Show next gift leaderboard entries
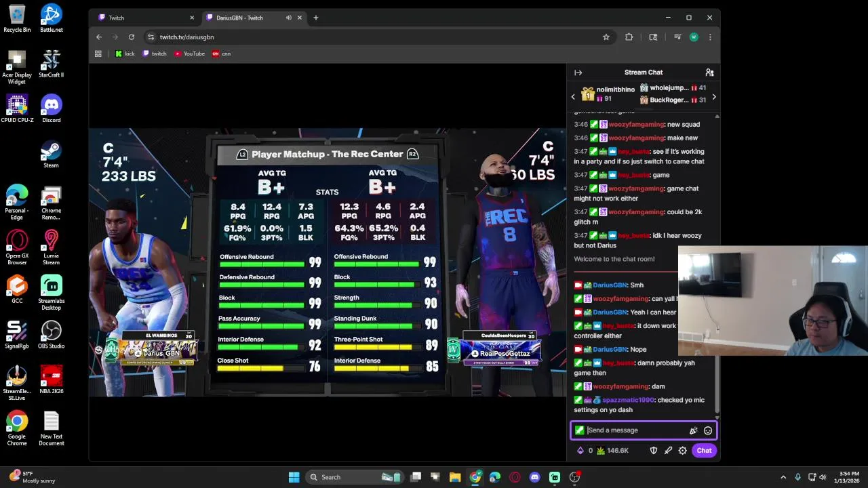Viewport: 868px width, 488px height. (714, 97)
